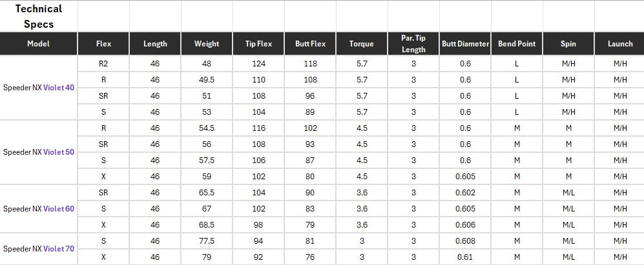Click the weight cell showing 68.5

207,224
